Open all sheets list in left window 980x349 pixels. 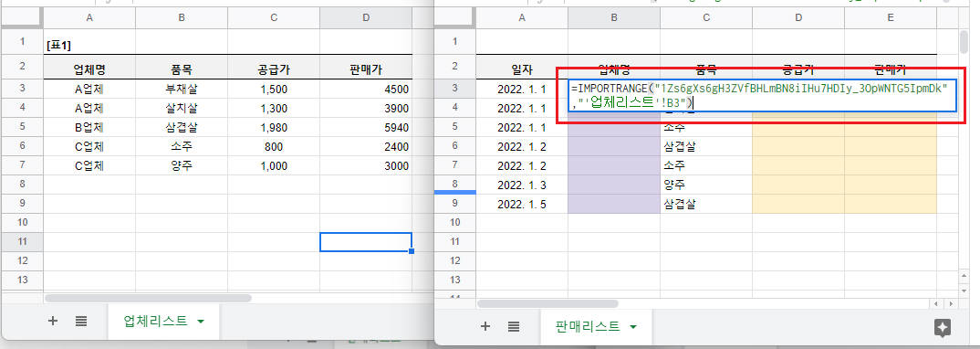[x=81, y=321]
